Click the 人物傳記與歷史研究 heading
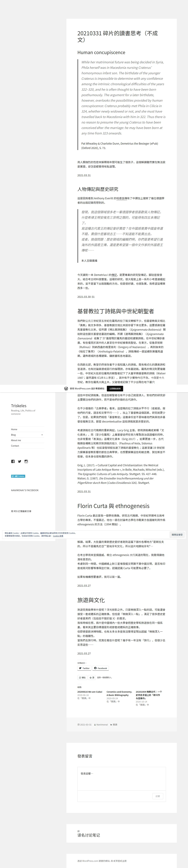The width and height of the screenshot is (188, 868). 98,189
